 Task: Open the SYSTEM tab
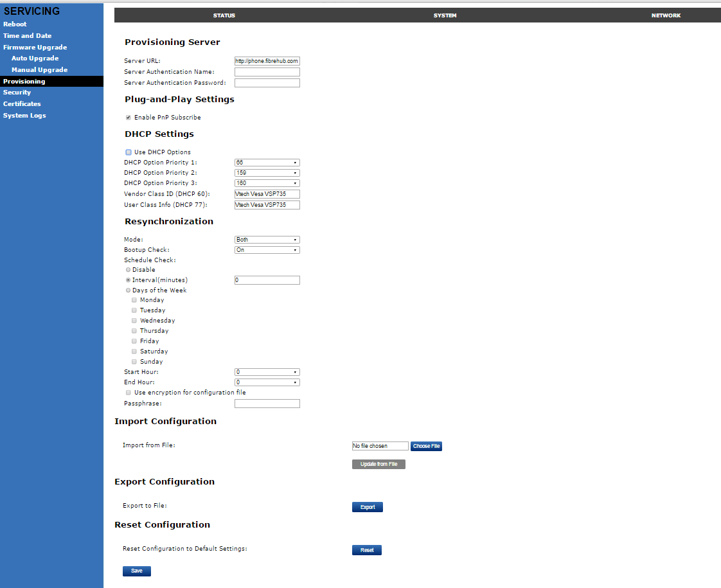445,15
